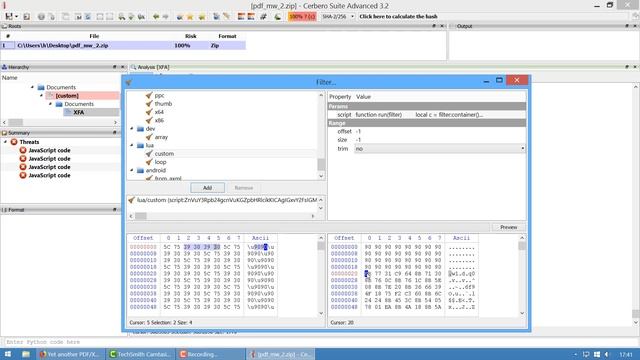Screen dimensions: 640x360
Task: Click offset 00000020 in right hex view
Action: [344, 273]
